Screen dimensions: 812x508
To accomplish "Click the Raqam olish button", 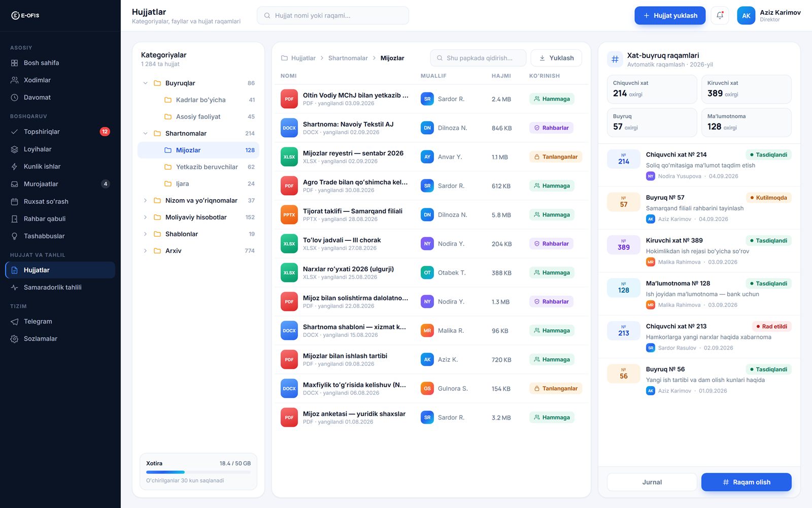I will pos(746,482).
